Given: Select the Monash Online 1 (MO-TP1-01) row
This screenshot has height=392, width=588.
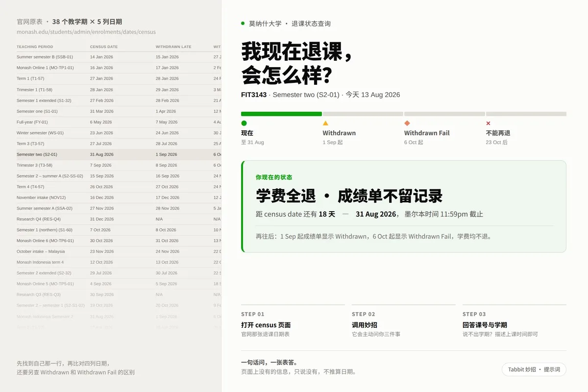Looking at the screenshot, I should [x=119, y=68].
